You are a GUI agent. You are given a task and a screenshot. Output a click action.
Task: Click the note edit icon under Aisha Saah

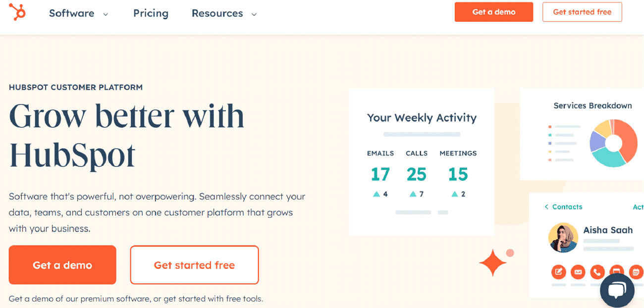pos(559,272)
